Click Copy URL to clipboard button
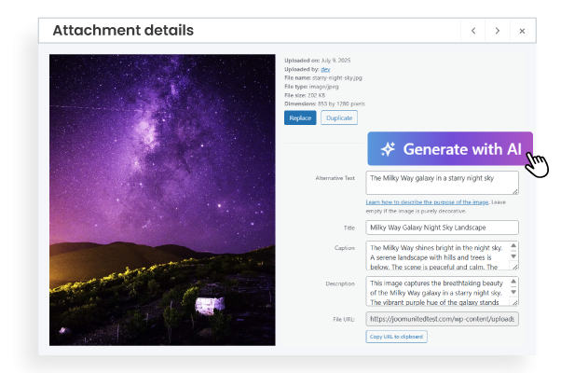Image resolution: width=588 pixels, height=373 pixels. point(396,336)
